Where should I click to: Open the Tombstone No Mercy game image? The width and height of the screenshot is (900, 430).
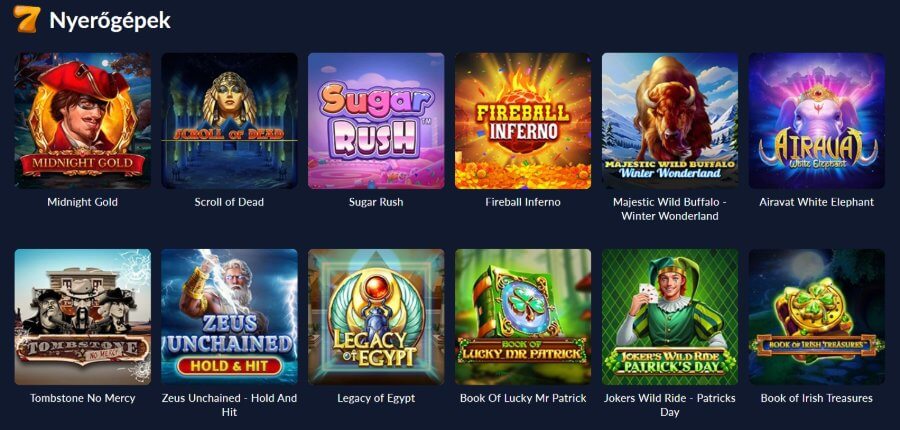click(83, 317)
